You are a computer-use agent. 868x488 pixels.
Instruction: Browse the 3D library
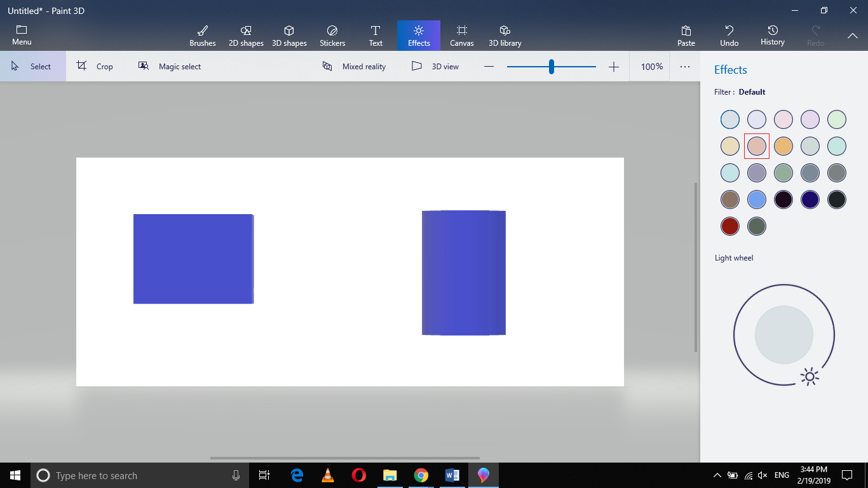(505, 35)
